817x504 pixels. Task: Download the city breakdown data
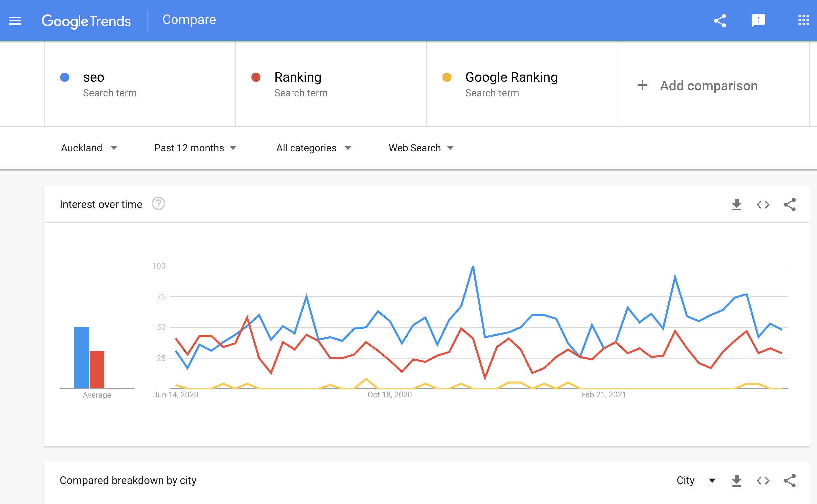[736, 480]
